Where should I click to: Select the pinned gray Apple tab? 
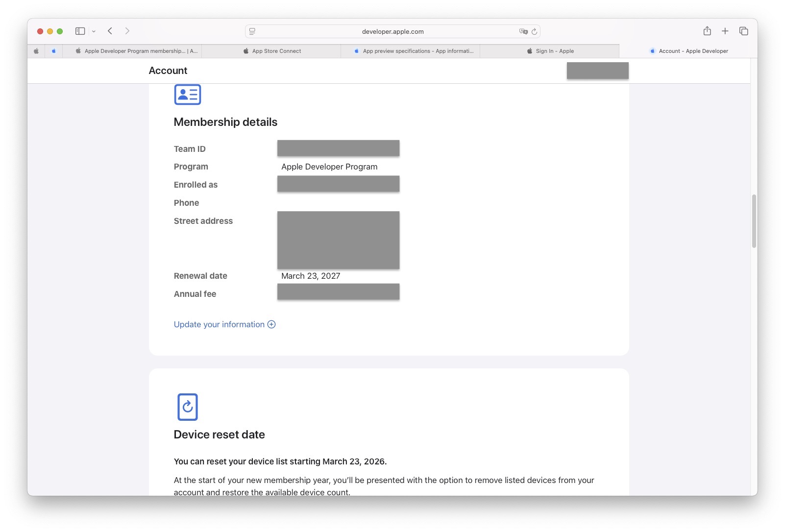point(36,51)
